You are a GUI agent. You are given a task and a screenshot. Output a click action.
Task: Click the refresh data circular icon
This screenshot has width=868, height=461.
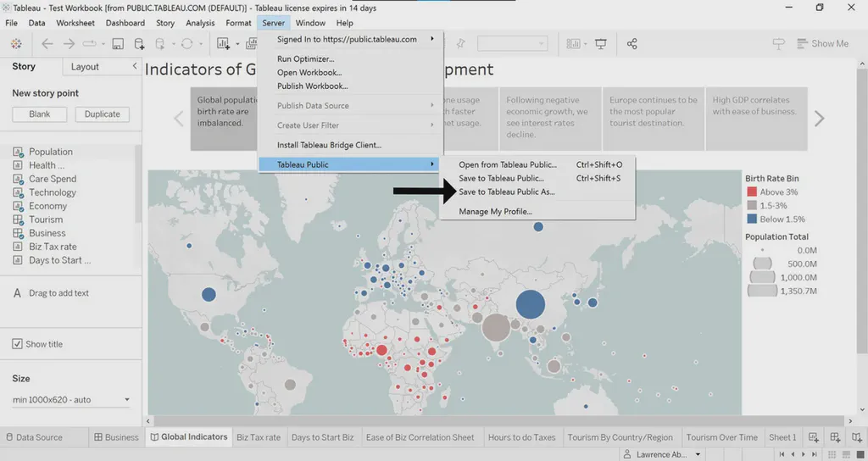[187, 44]
